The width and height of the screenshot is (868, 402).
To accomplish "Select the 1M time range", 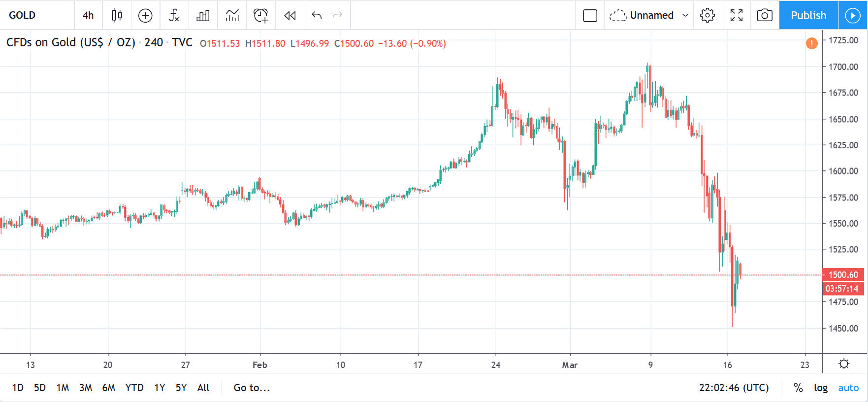I will pyautogui.click(x=63, y=388).
